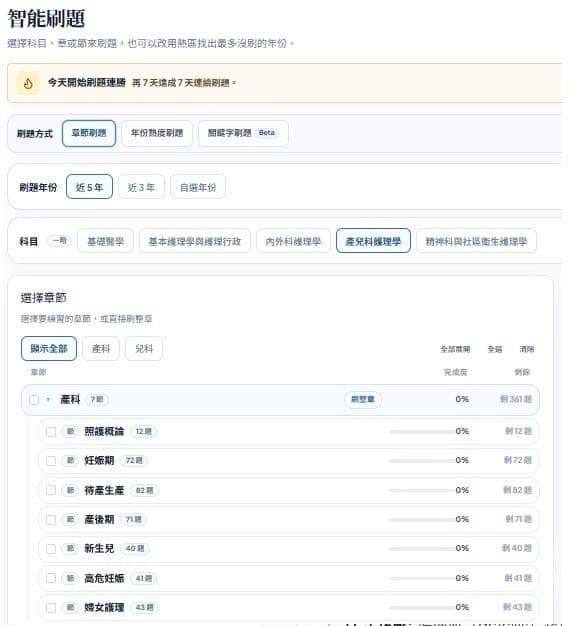Screen dimensions: 570x626
Task: Select the 產後期 checkbox
Action: [x=51, y=519]
